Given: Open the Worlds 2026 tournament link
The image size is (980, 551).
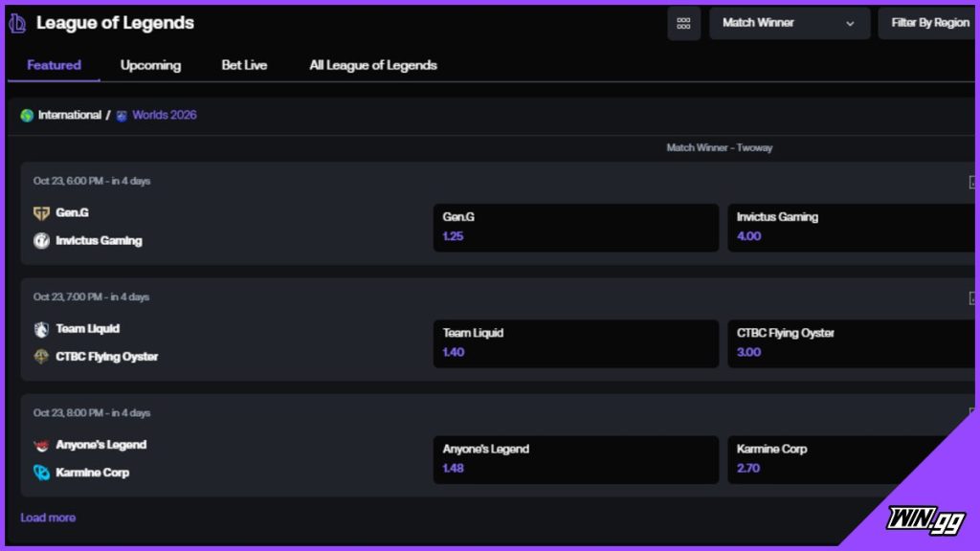Looking at the screenshot, I should pos(165,115).
